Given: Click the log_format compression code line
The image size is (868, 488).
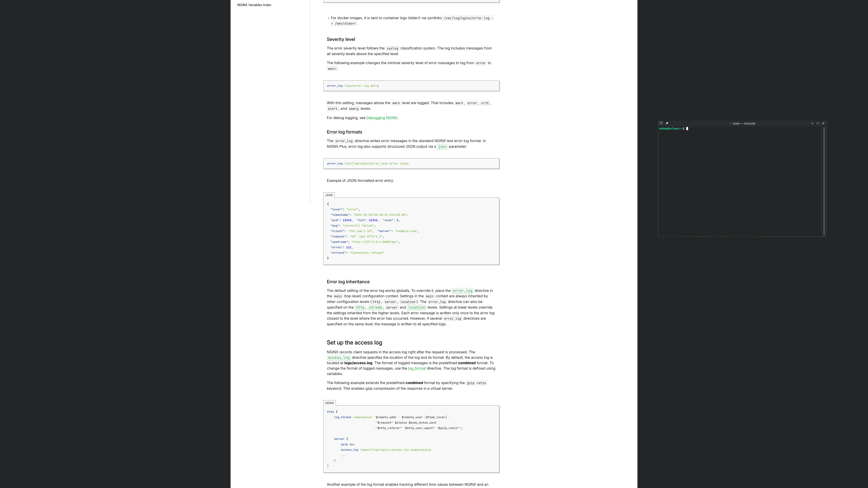Looking at the screenshot, I should [x=392, y=417].
